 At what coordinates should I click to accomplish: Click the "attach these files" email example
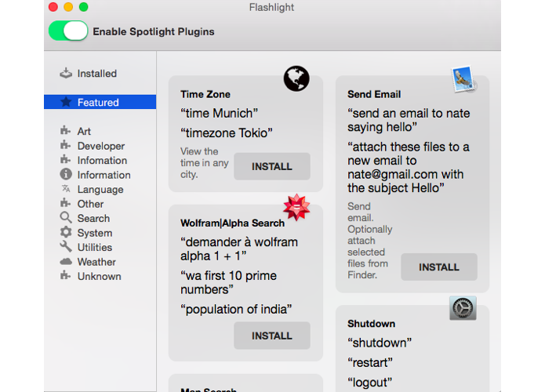click(409, 168)
